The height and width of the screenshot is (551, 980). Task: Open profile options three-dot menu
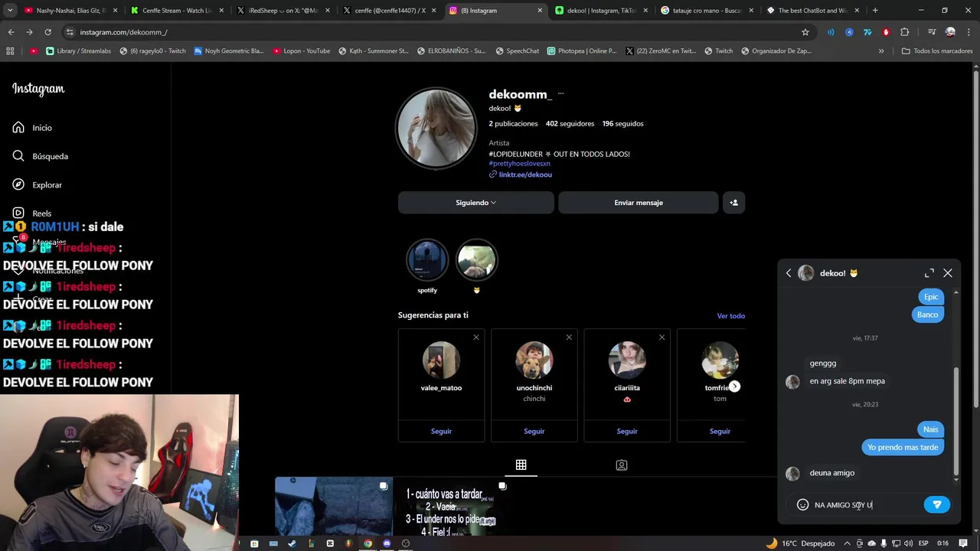(560, 93)
